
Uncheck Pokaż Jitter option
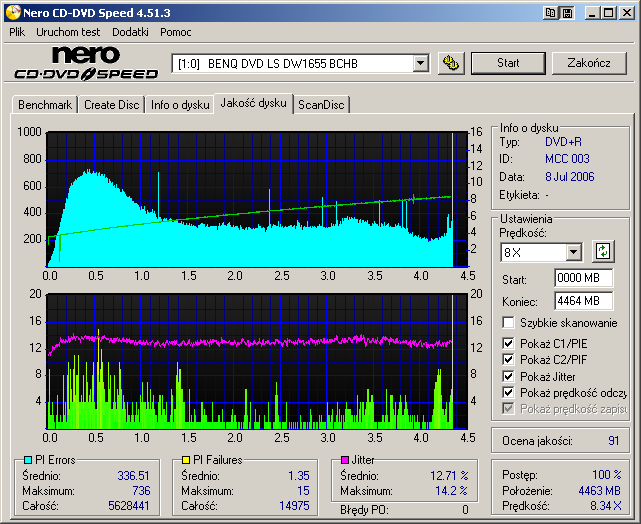508,376
